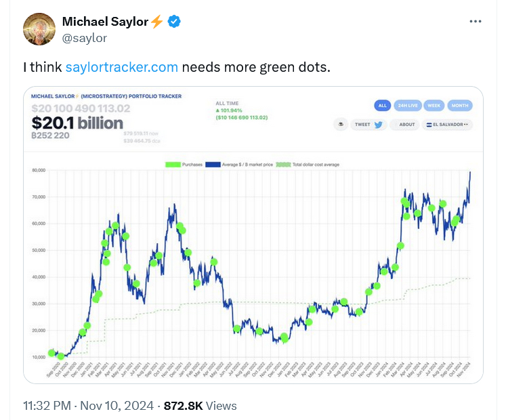Switch to the WEEK tab
Image resolution: width=506 pixels, height=420 pixels.
click(x=436, y=106)
